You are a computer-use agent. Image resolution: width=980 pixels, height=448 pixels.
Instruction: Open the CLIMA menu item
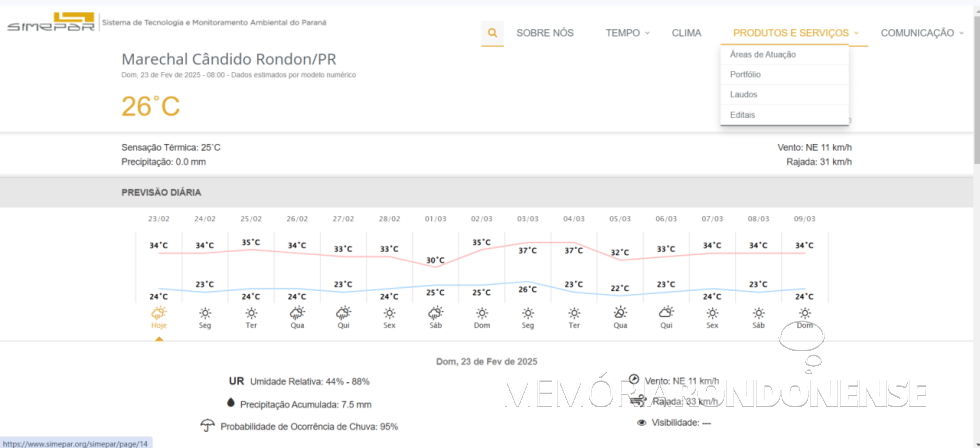(686, 33)
